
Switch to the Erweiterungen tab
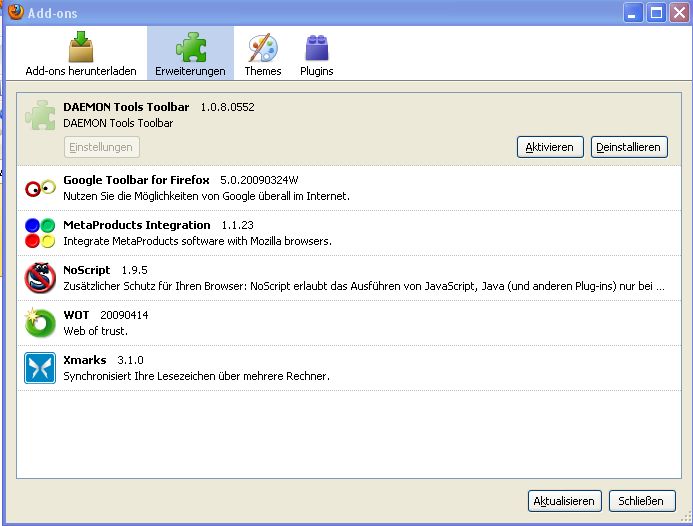point(190,53)
